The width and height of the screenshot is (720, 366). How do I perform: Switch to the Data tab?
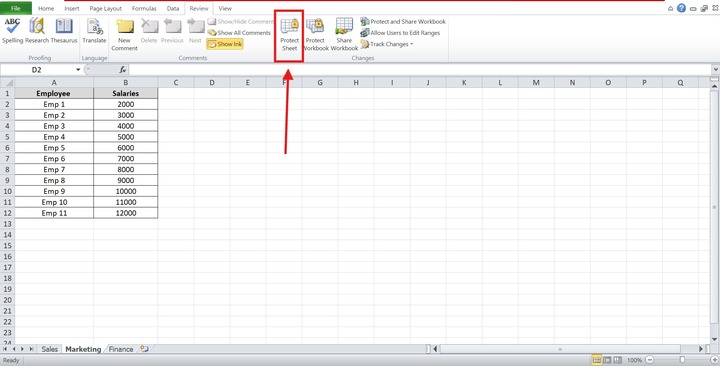point(173,8)
